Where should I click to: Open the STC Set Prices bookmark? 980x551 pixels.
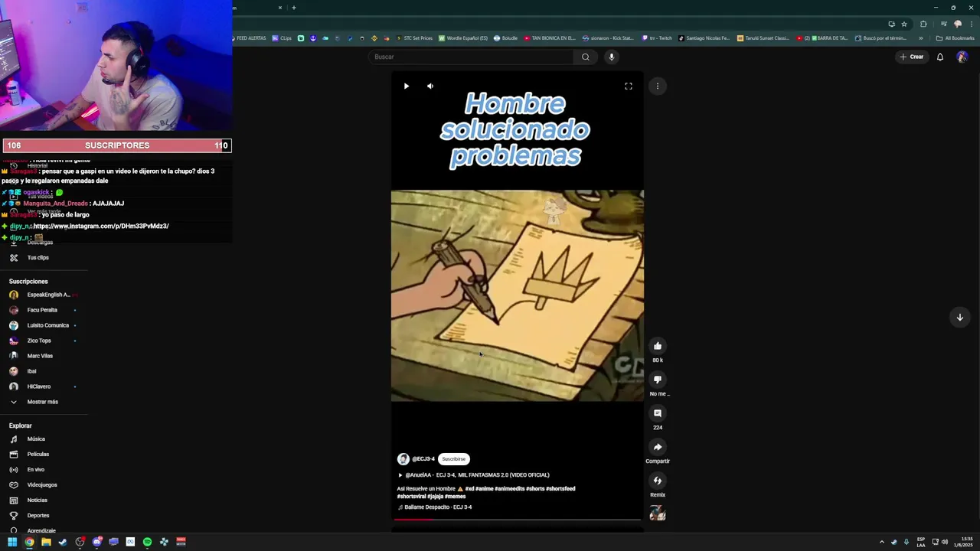[x=413, y=38]
